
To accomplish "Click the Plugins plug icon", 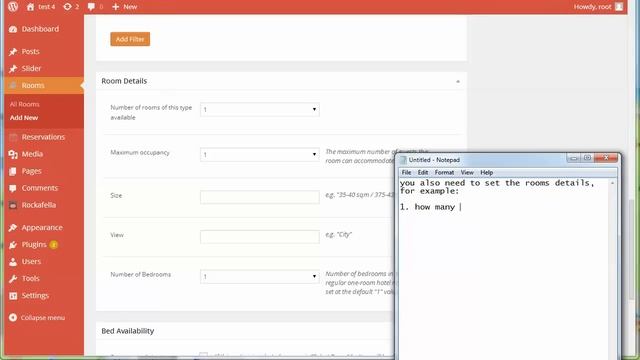I will (x=13, y=244).
